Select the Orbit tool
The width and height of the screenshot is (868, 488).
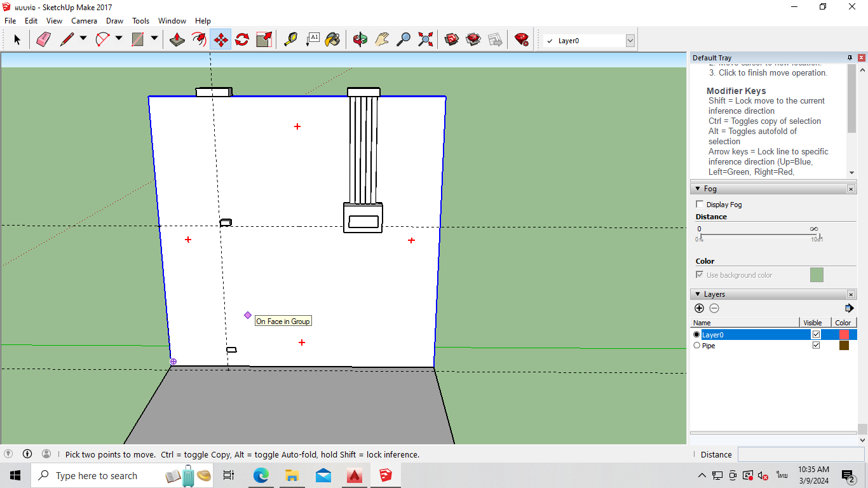[360, 39]
